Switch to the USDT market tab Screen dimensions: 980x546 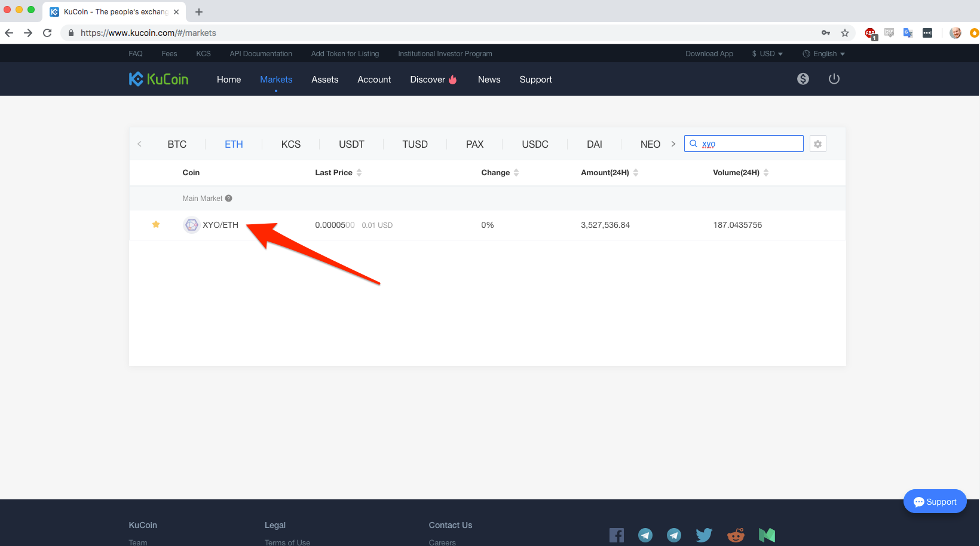(351, 144)
